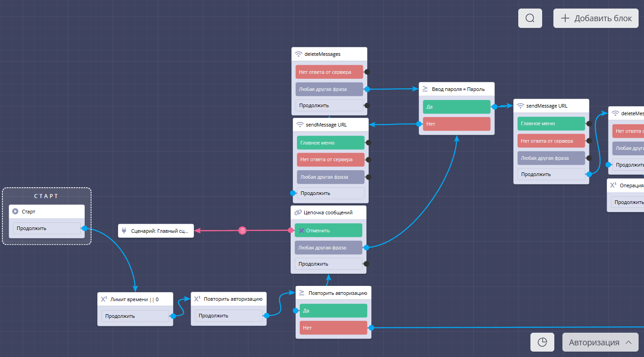
Task: Click Да in Ввод пароля = Пароль block
Action: [x=456, y=107]
